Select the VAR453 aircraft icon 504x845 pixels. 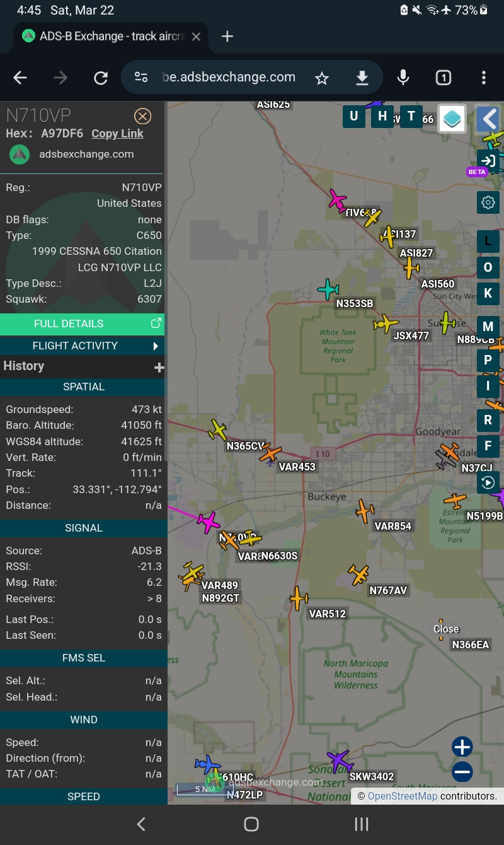coord(270,452)
